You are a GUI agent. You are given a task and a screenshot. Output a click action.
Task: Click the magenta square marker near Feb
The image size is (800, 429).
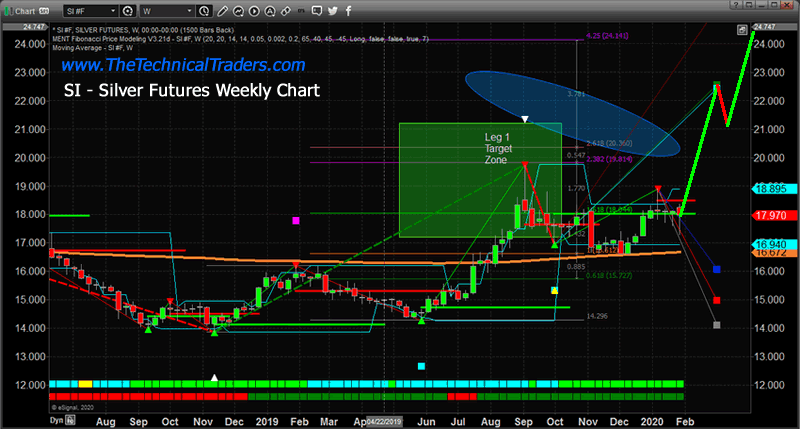pyautogui.click(x=295, y=221)
